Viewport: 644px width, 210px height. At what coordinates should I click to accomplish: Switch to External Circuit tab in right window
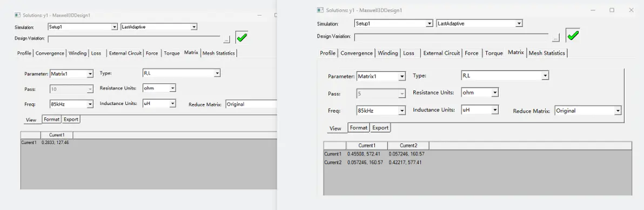(x=442, y=53)
